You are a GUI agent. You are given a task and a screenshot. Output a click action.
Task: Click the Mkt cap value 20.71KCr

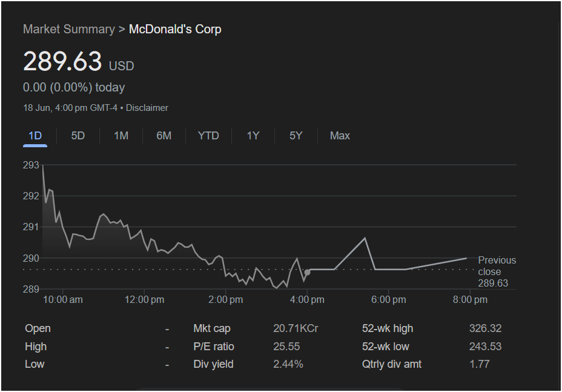click(296, 328)
